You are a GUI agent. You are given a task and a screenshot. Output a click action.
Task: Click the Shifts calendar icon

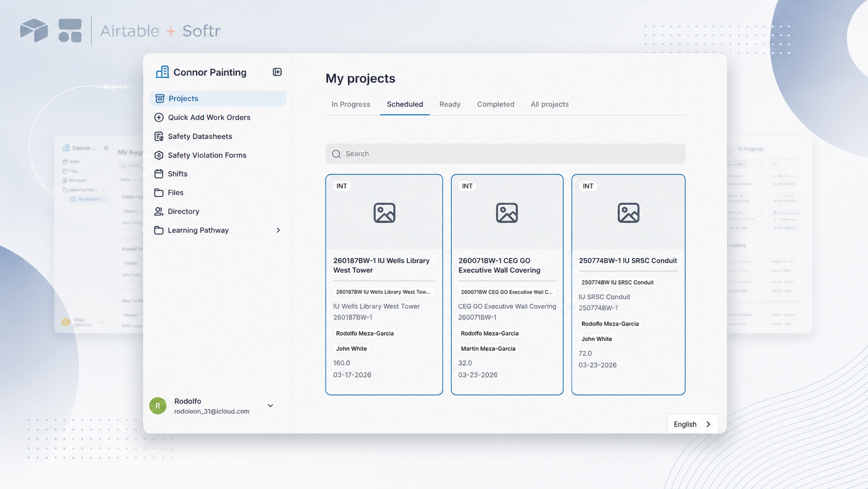159,174
